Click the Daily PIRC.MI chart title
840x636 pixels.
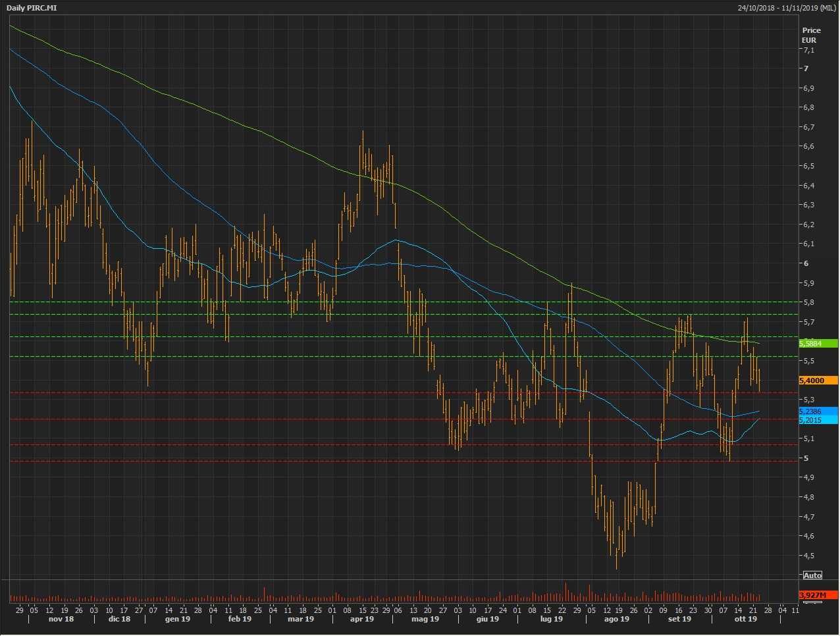tap(32, 8)
